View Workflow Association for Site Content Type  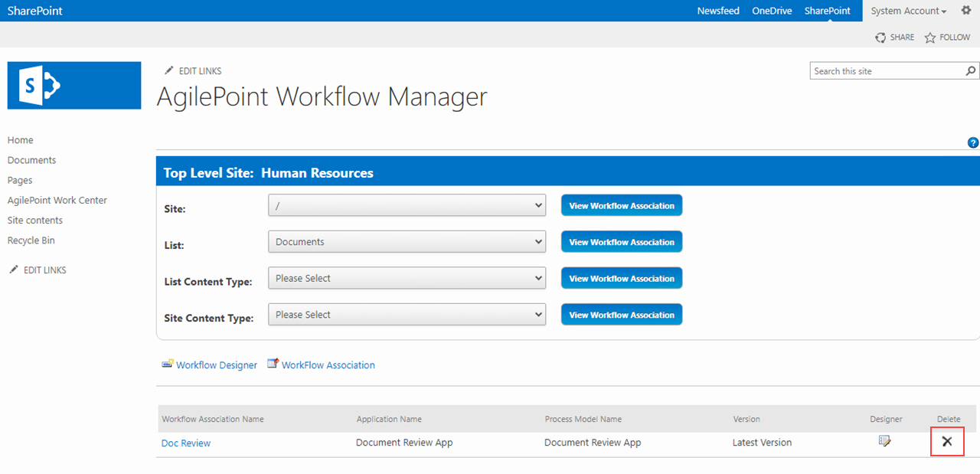tap(622, 315)
